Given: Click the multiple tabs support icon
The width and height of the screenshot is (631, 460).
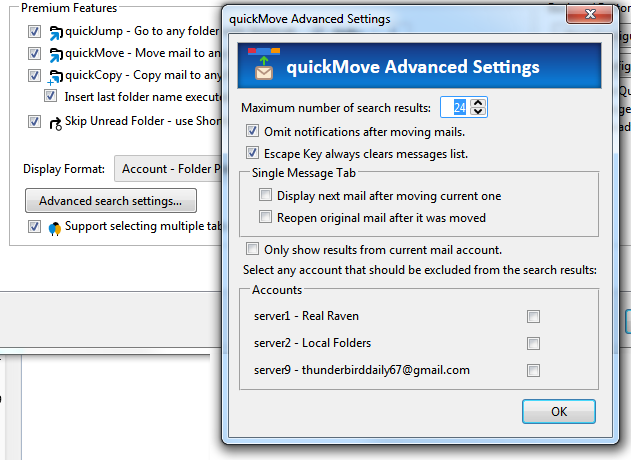Looking at the screenshot, I should click(x=55, y=228).
